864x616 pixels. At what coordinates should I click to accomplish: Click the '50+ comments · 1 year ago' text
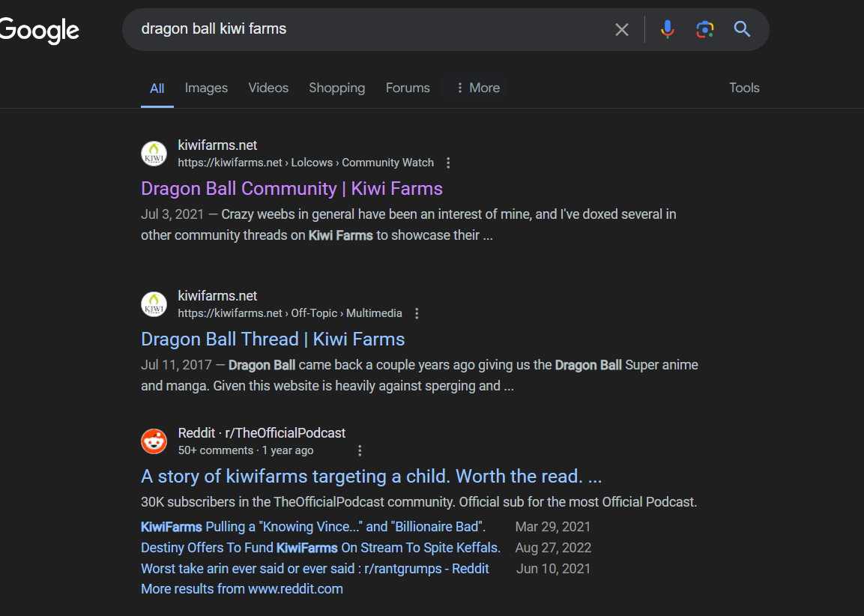click(246, 450)
